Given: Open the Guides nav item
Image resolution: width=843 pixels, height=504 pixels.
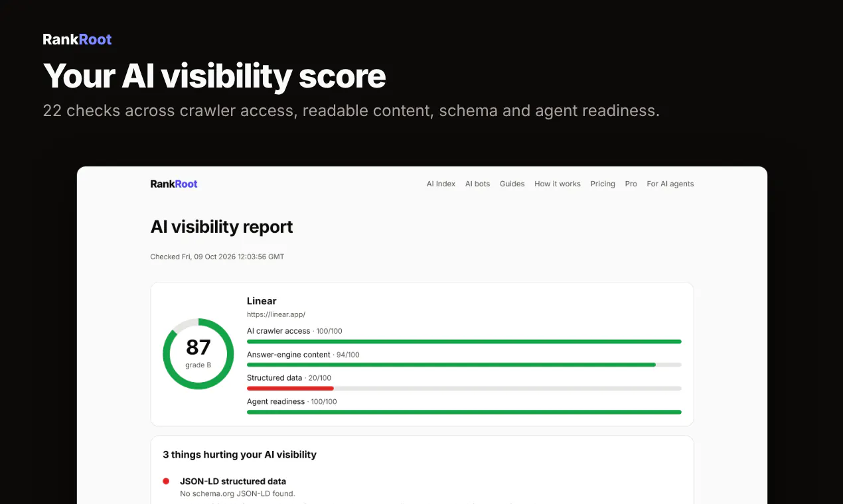Looking at the screenshot, I should (x=512, y=184).
